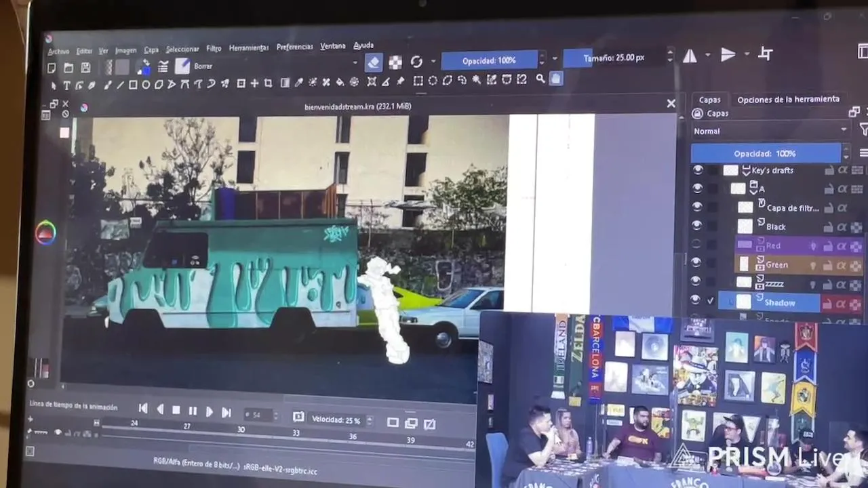Screen dimensions: 868x488
Task: Adjust animation speed stepper arrows
Action: 368,421
